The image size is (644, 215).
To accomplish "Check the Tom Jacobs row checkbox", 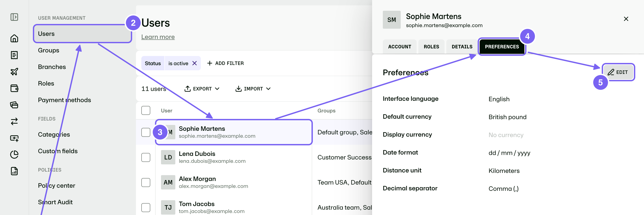I will coord(146,207).
